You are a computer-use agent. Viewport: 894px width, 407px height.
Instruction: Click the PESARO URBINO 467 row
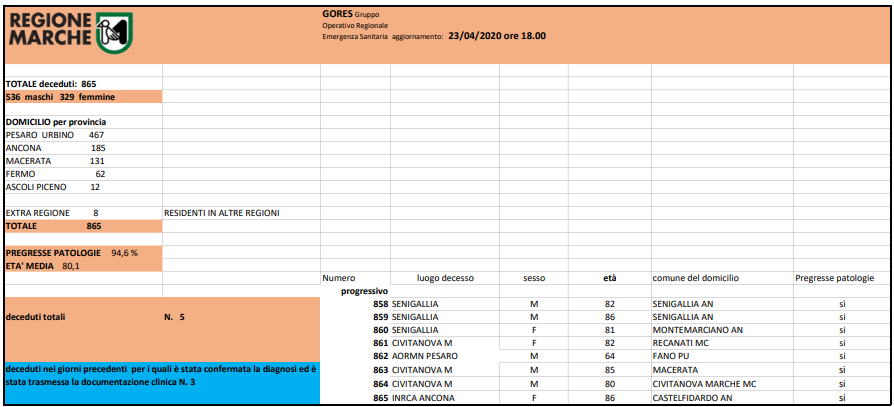coord(83,135)
